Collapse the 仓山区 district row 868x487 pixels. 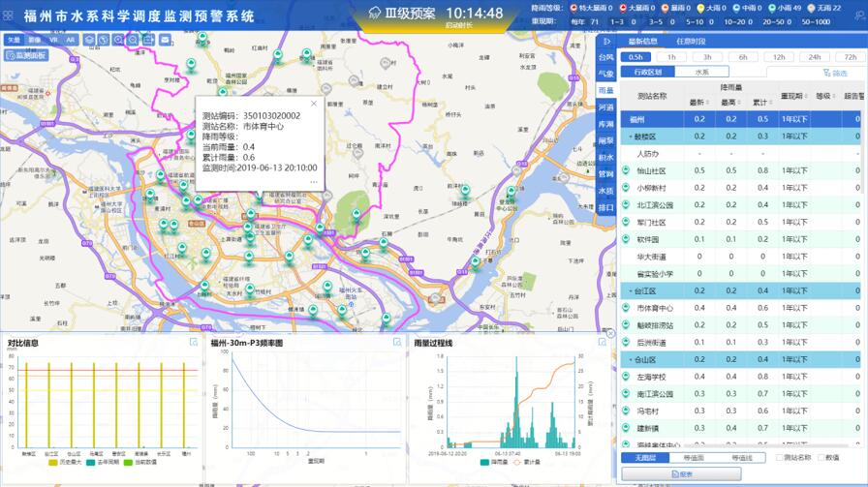pyautogui.click(x=630, y=359)
